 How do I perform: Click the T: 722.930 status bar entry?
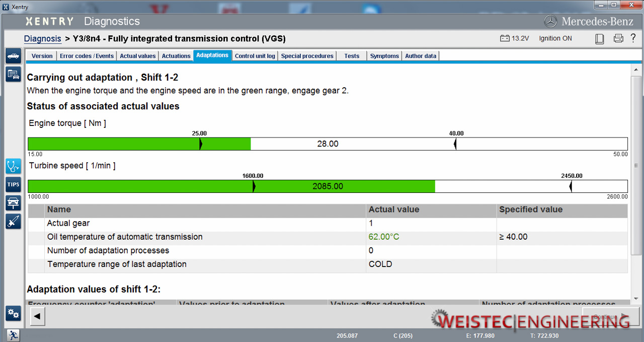(x=544, y=335)
